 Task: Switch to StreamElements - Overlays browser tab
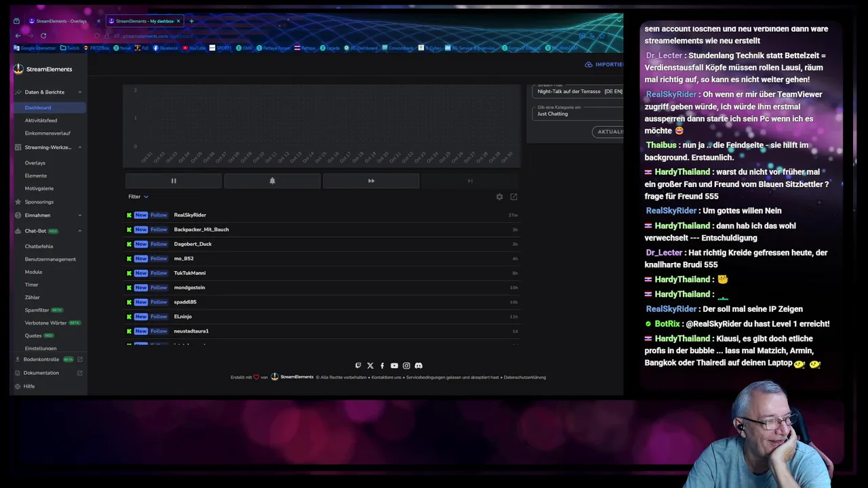tap(61, 21)
